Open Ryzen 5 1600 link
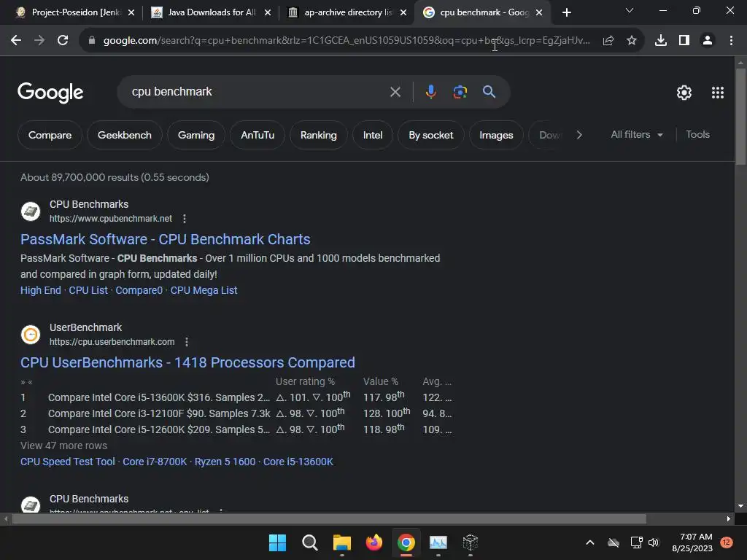This screenshot has width=747, height=560. (x=225, y=462)
